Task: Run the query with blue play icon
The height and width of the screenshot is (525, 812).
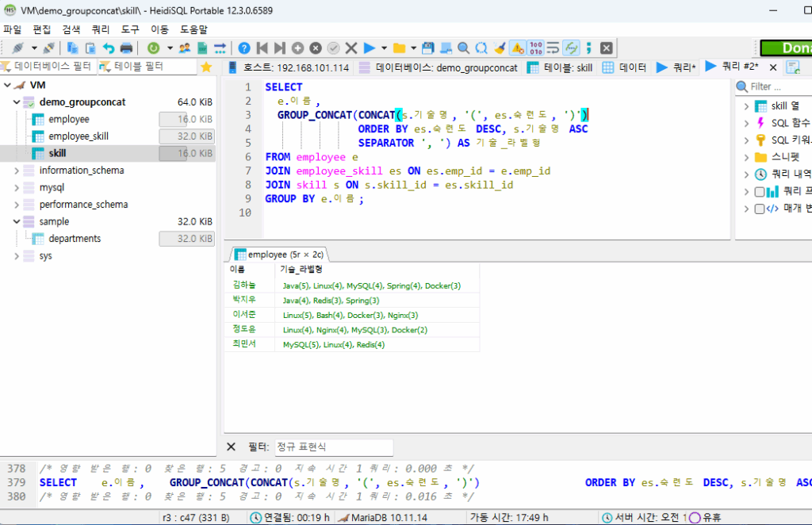Action: tap(370, 48)
